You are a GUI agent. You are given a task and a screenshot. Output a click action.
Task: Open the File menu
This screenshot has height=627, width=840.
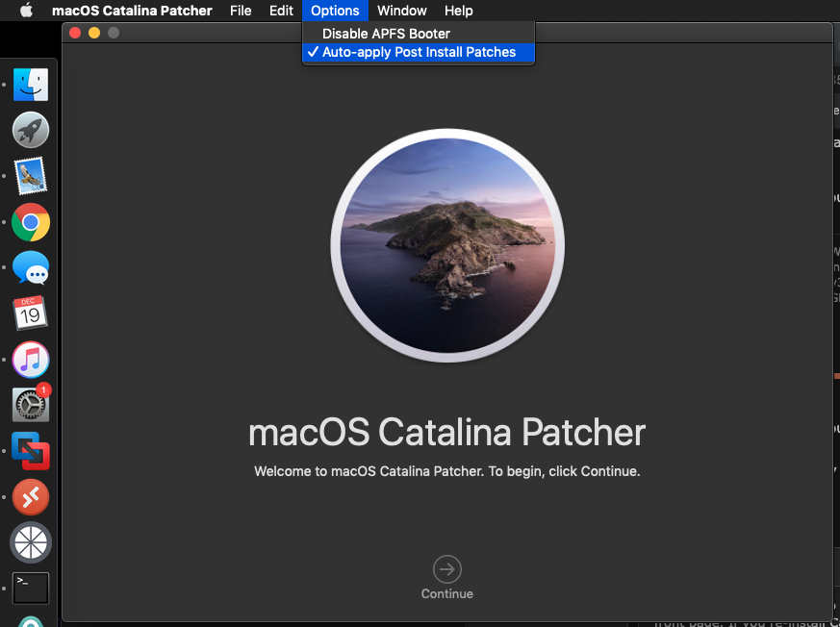coord(241,11)
